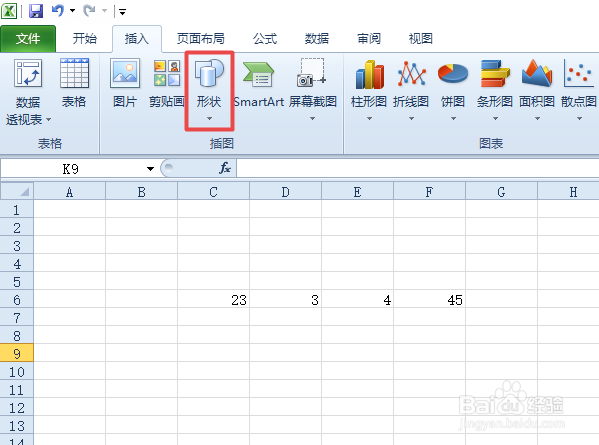Expand the 屏幕截图 dropdown arrow

tap(312, 119)
